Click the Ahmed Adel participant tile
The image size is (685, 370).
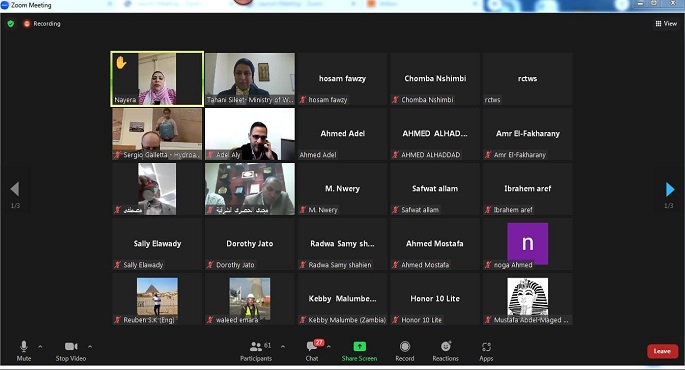(x=342, y=134)
